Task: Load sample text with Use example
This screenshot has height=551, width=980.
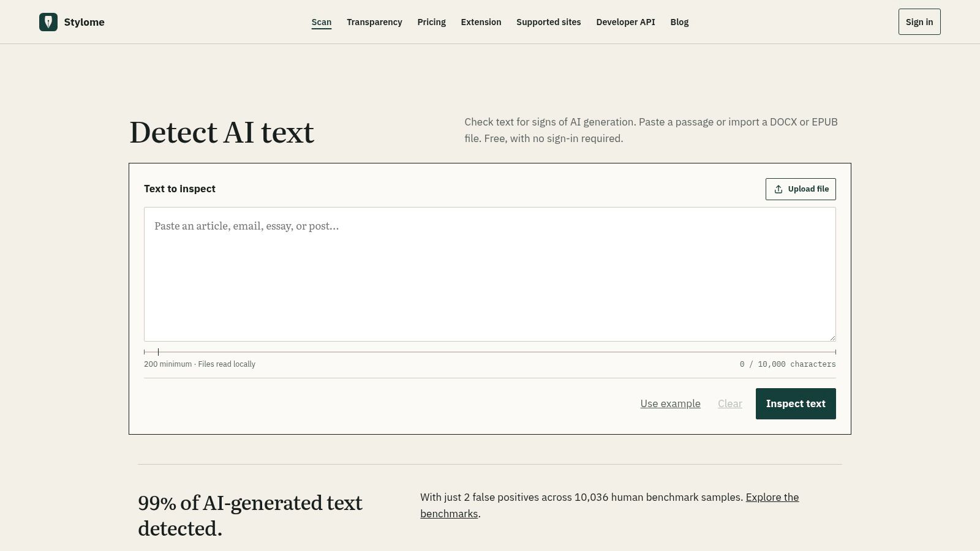Action: (670, 404)
